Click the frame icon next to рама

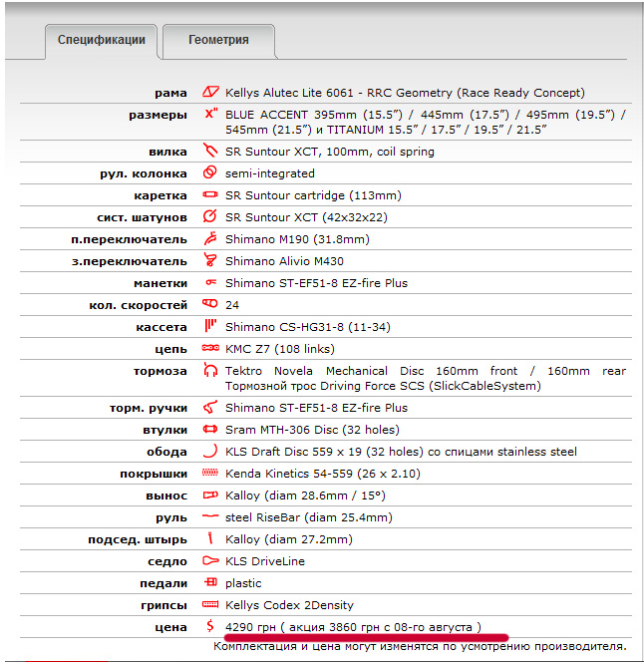[x=209, y=93]
